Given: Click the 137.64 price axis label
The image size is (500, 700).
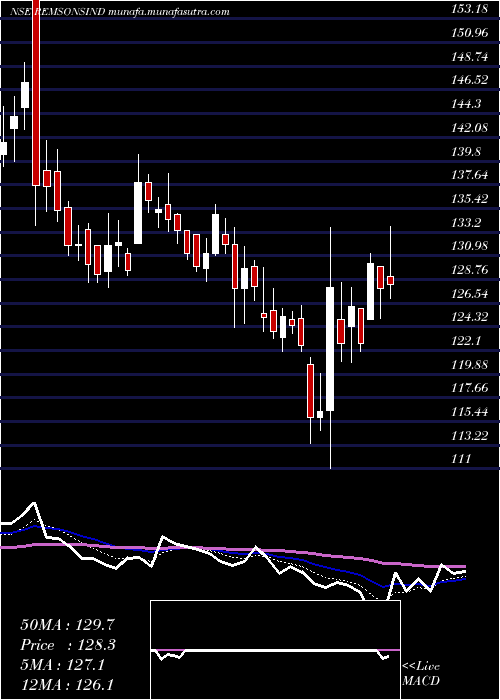Looking at the screenshot, I should (x=471, y=175).
